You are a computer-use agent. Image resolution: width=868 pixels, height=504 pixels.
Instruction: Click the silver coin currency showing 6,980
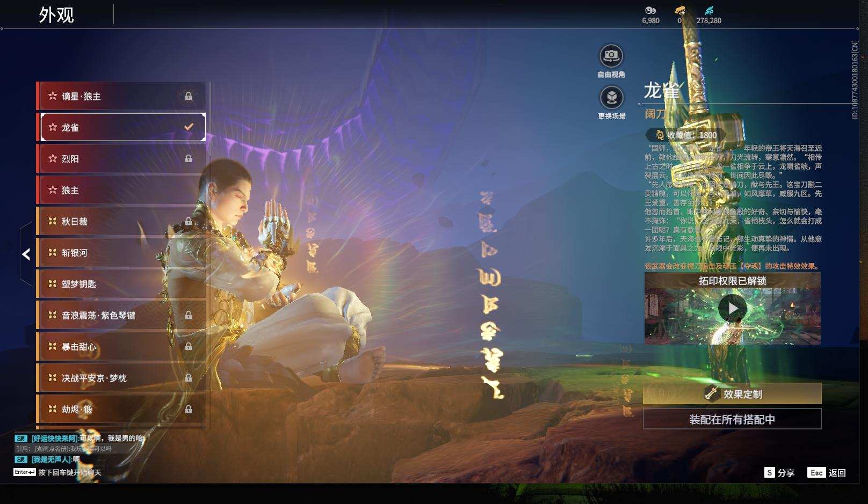pyautogui.click(x=650, y=15)
